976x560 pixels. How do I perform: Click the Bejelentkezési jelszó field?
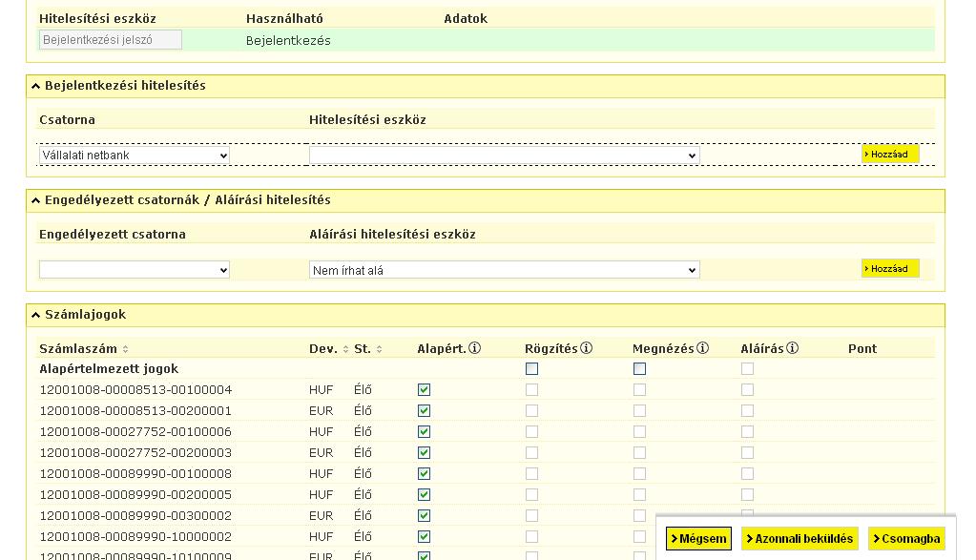110,40
